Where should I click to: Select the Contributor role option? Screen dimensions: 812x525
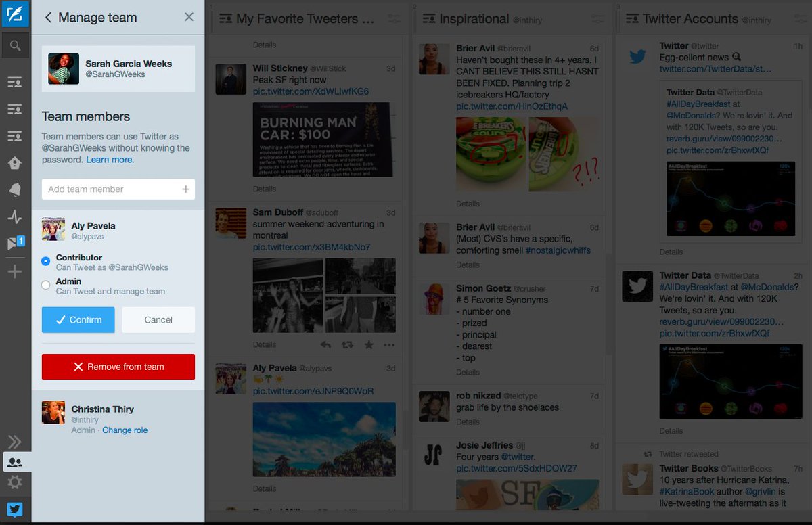click(46, 261)
